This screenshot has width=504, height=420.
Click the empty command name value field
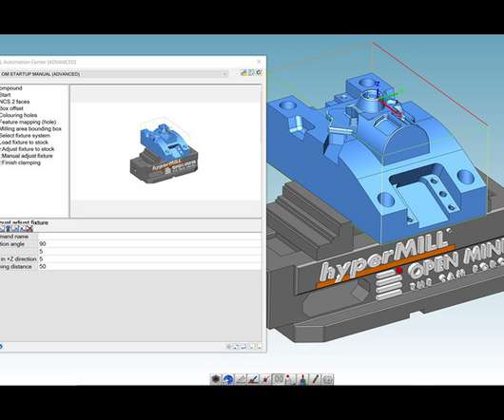pyautogui.click(x=150, y=237)
